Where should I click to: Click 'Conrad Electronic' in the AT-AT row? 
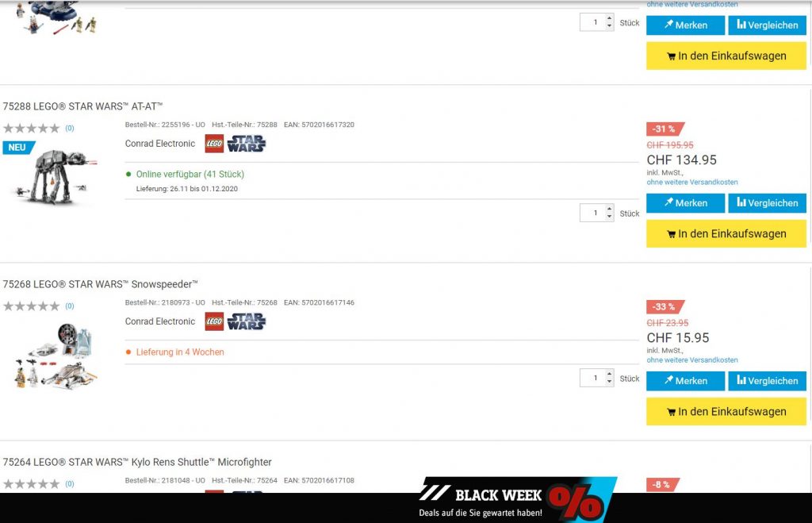tap(160, 144)
